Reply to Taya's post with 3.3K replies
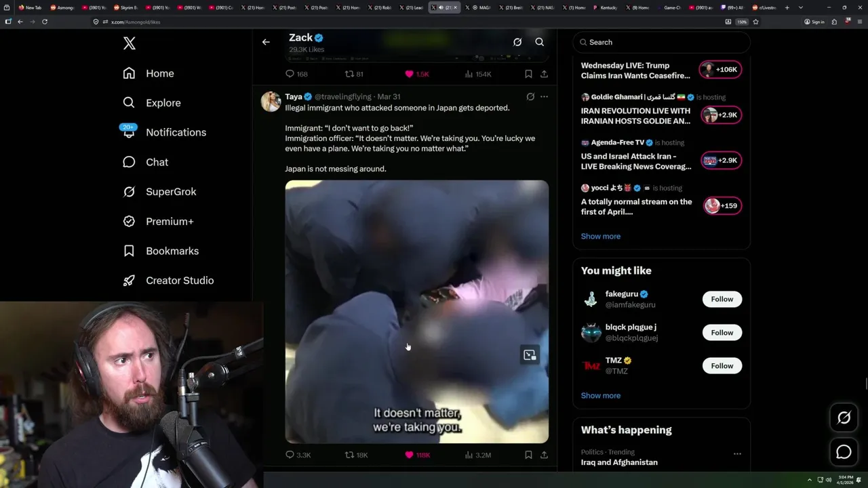This screenshot has height=488, width=868. (298, 455)
